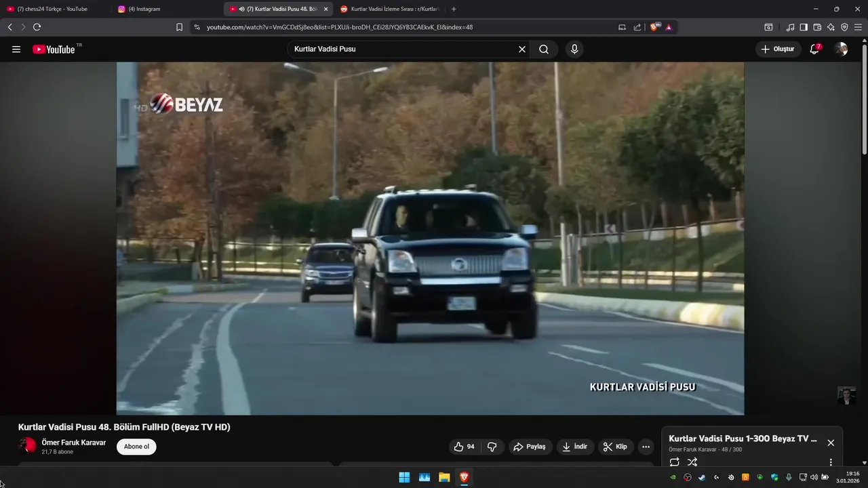The width and height of the screenshot is (868, 488).
Task: Open File Explorer from the taskbar
Action: coord(444,477)
